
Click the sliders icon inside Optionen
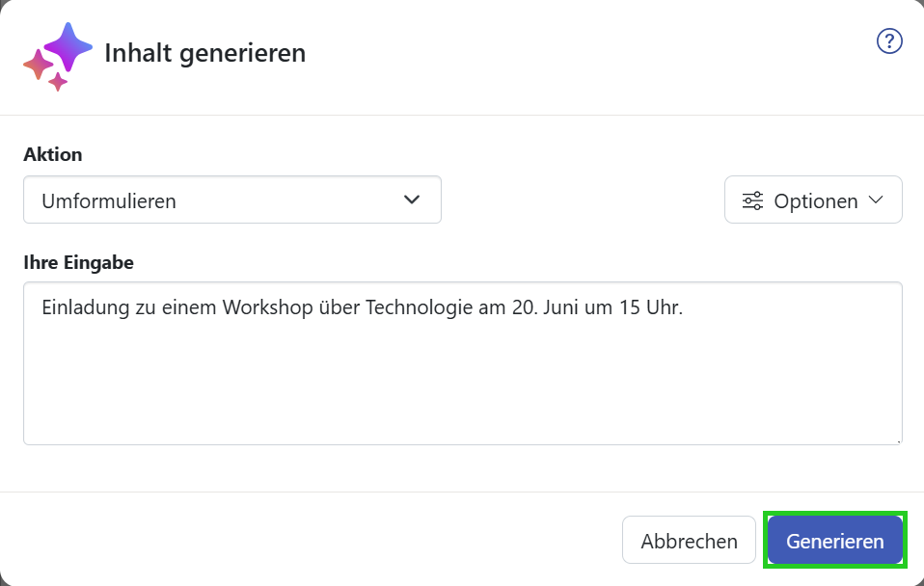coord(752,200)
